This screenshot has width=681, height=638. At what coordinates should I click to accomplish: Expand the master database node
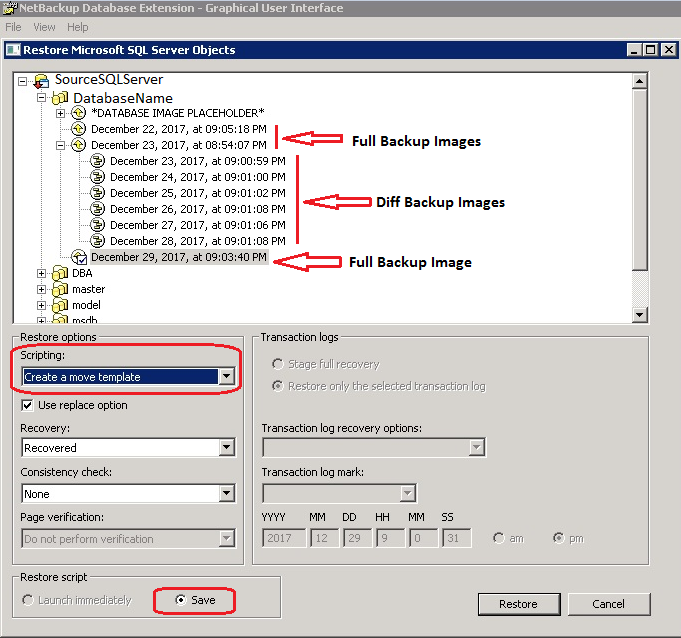(41, 290)
